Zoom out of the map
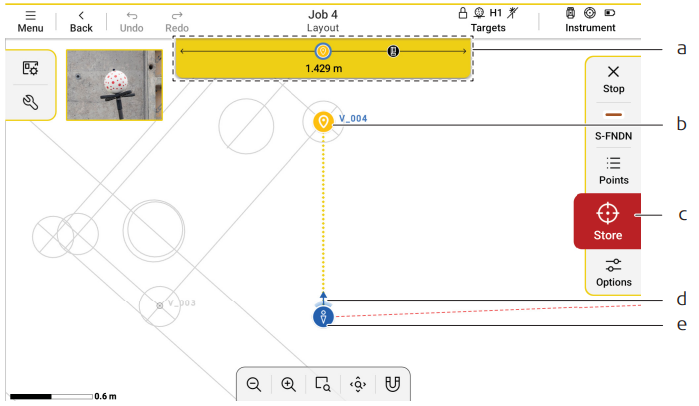699x406 pixels. [x=254, y=384]
